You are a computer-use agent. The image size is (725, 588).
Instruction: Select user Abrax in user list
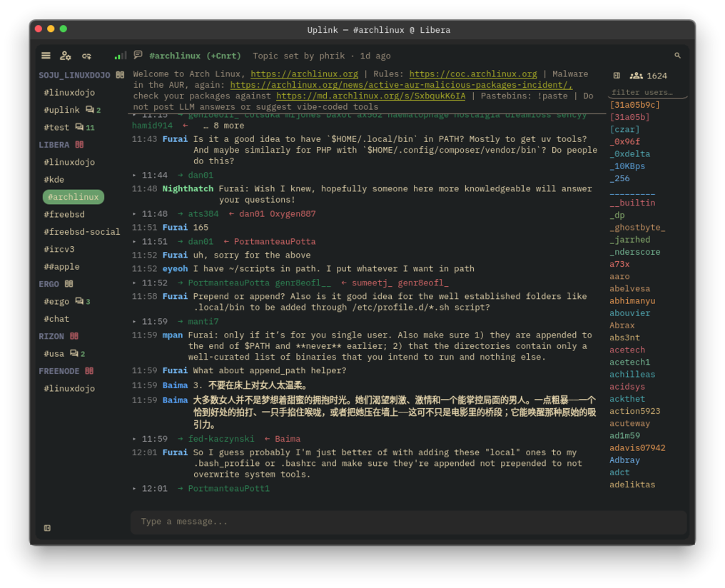[x=622, y=325]
